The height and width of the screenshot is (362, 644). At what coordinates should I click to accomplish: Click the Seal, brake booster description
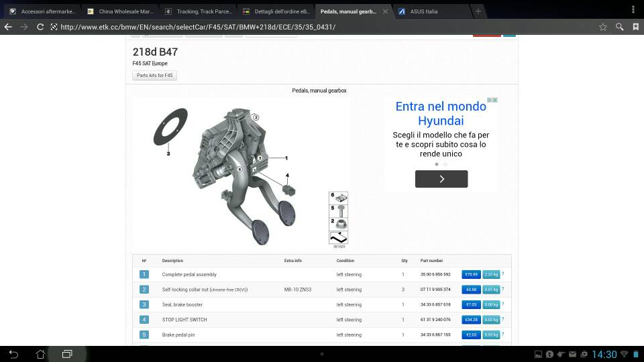coord(182,304)
